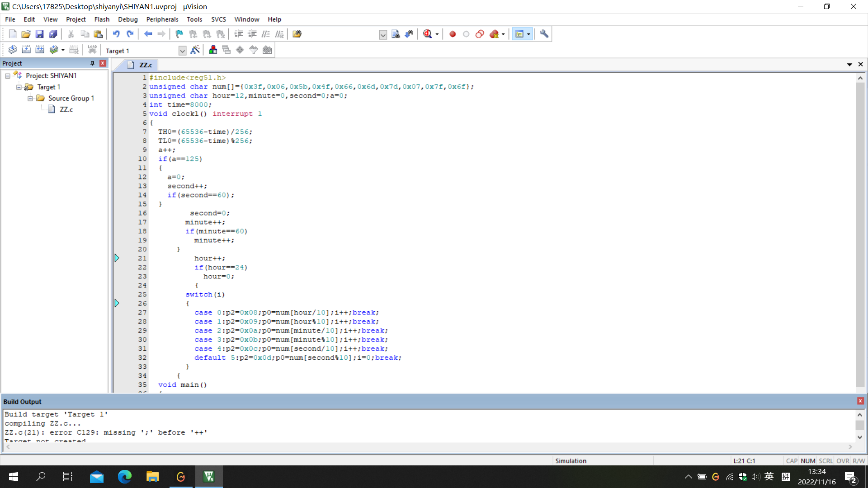Image resolution: width=868 pixels, height=488 pixels.
Task: Open File Explorer from the taskbar
Action: [152, 477]
